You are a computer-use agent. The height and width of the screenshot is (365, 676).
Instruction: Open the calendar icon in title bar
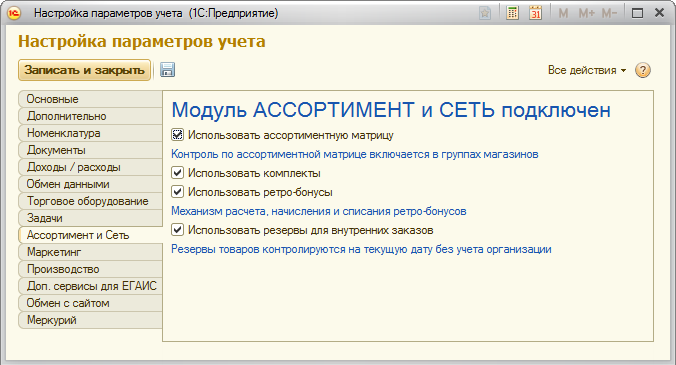(x=535, y=13)
